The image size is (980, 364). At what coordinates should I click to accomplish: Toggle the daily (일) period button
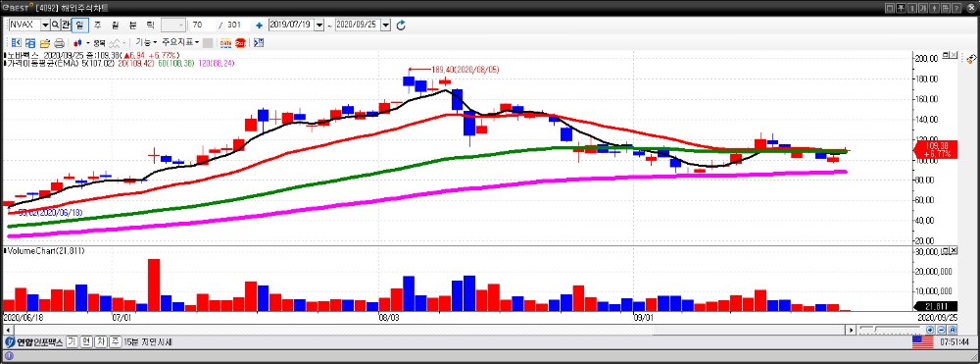80,25
